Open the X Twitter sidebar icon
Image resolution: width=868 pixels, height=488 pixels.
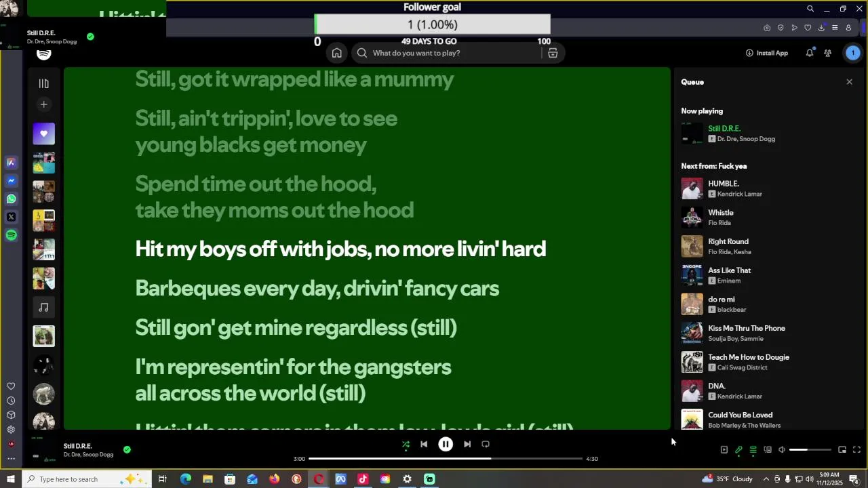click(11, 218)
